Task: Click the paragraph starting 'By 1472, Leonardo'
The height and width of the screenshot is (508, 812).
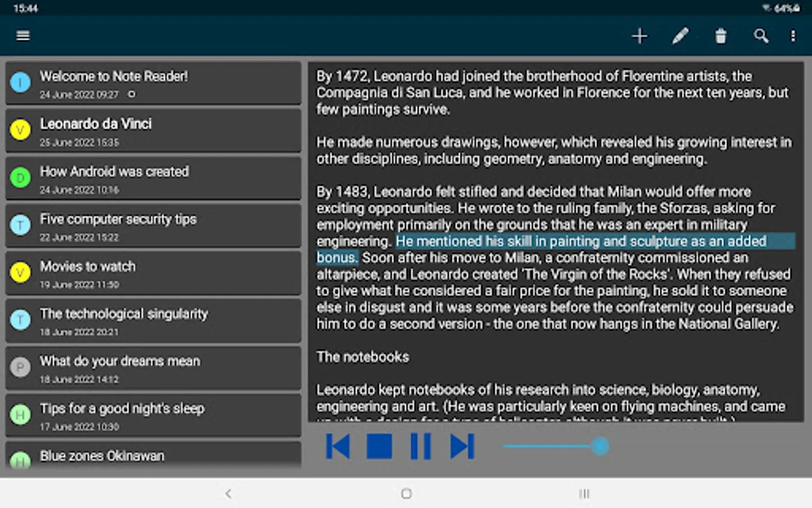Action: [553, 93]
